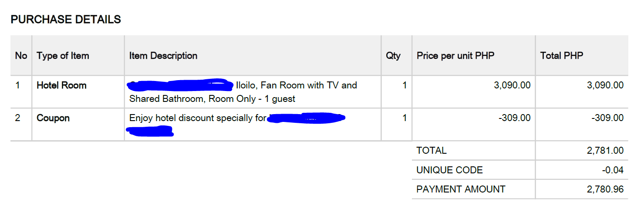Click the "Coupon" item type cell

tap(53, 118)
